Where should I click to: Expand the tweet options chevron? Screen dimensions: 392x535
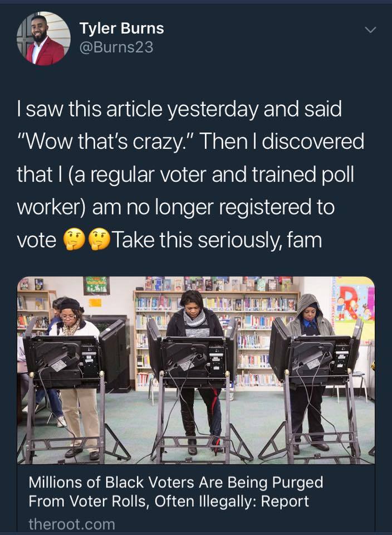(370, 30)
